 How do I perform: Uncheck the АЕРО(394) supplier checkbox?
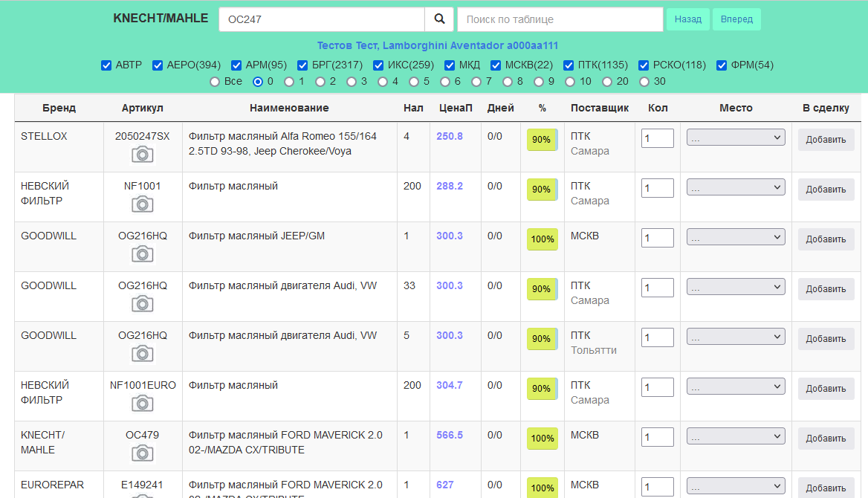(158, 65)
